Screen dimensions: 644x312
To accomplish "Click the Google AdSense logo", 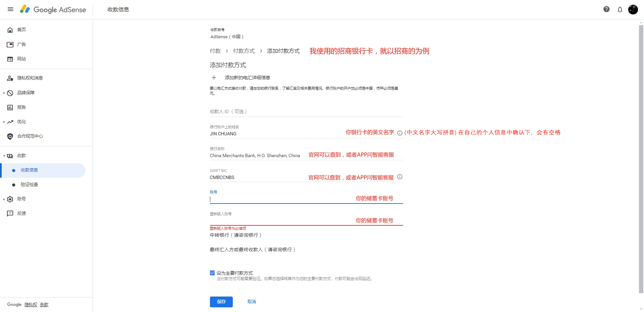I will tap(53, 9).
